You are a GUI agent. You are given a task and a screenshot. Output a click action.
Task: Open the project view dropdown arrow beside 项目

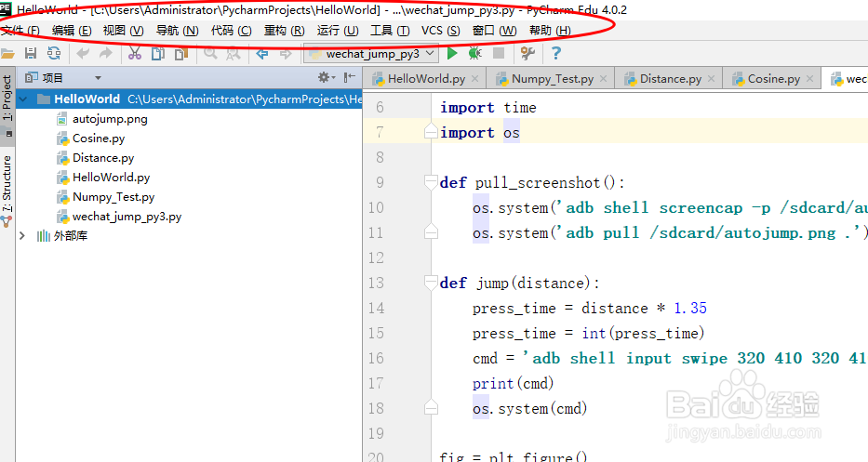(x=98, y=78)
